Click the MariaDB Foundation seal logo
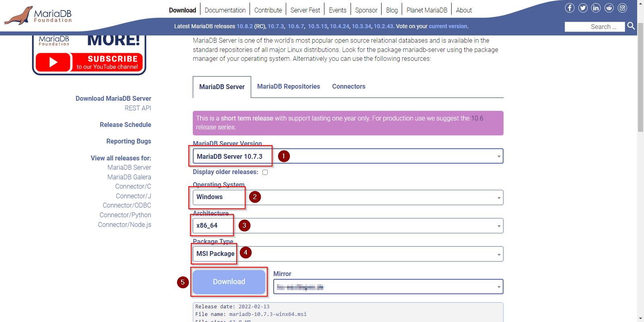 38,15
